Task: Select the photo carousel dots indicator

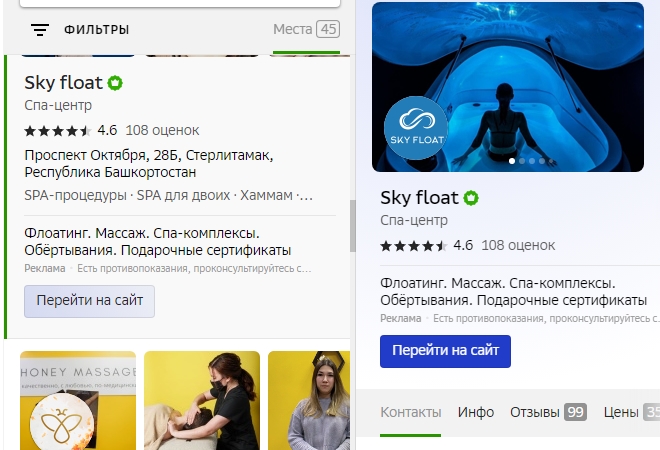Action: [x=528, y=160]
